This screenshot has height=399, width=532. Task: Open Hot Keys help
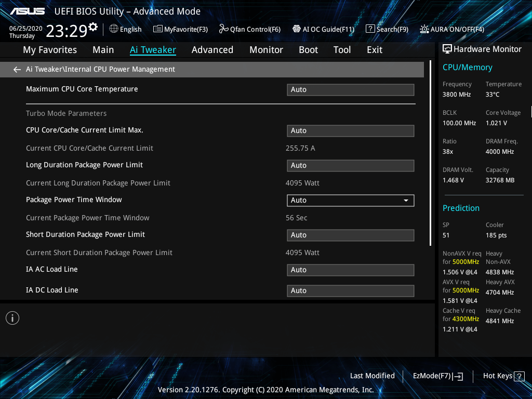497,376
